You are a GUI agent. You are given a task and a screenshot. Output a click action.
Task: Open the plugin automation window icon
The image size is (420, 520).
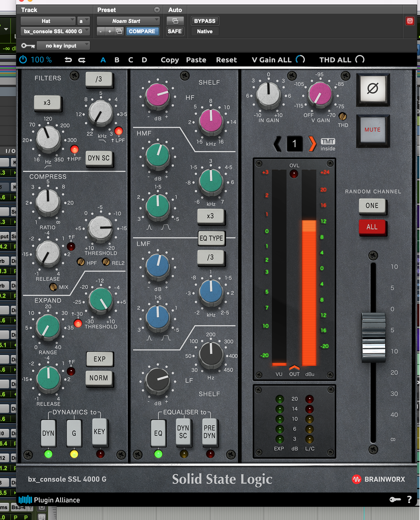[175, 21]
